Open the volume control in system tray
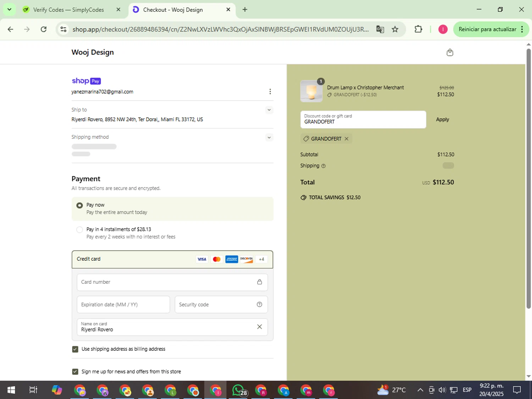 (442, 390)
